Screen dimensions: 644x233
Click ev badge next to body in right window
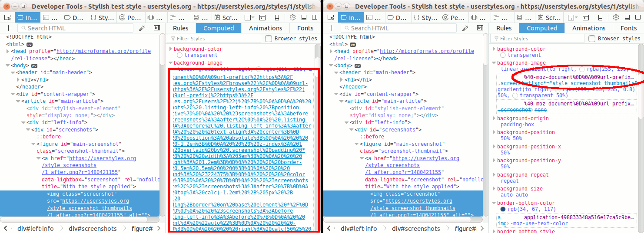358,66
